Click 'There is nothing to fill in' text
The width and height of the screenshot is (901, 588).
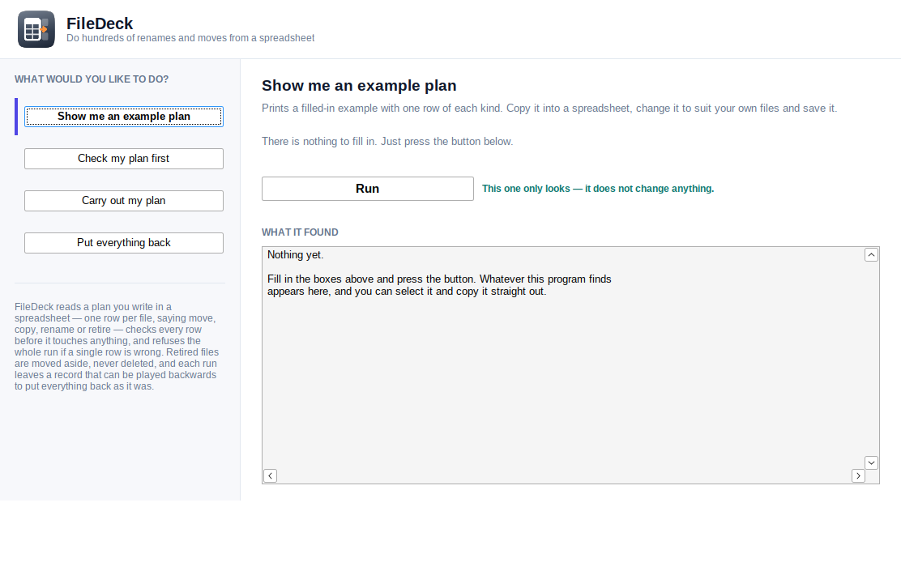387,141
